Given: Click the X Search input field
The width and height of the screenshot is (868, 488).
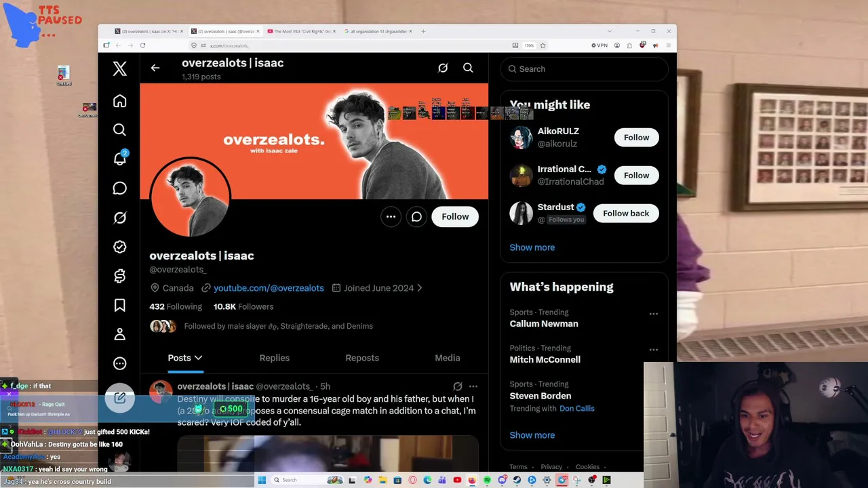Looking at the screenshot, I should point(584,69).
